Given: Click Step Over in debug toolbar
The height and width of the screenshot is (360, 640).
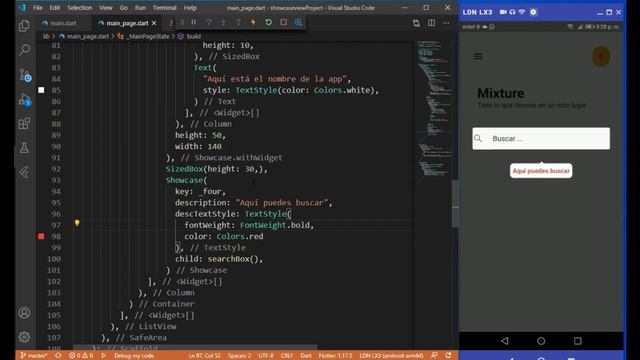Looking at the screenshot, I should point(209,22).
